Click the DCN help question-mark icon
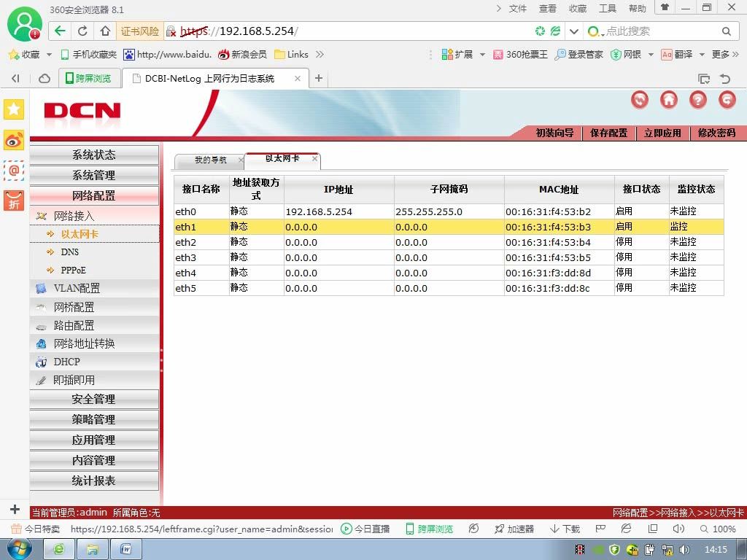The height and width of the screenshot is (560, 747). [698, 99]
